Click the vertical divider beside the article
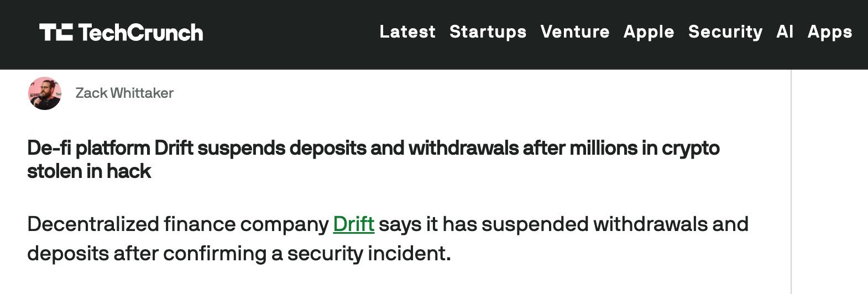The image size is (868, 294). pyautogui.click(x=791, y=182)
